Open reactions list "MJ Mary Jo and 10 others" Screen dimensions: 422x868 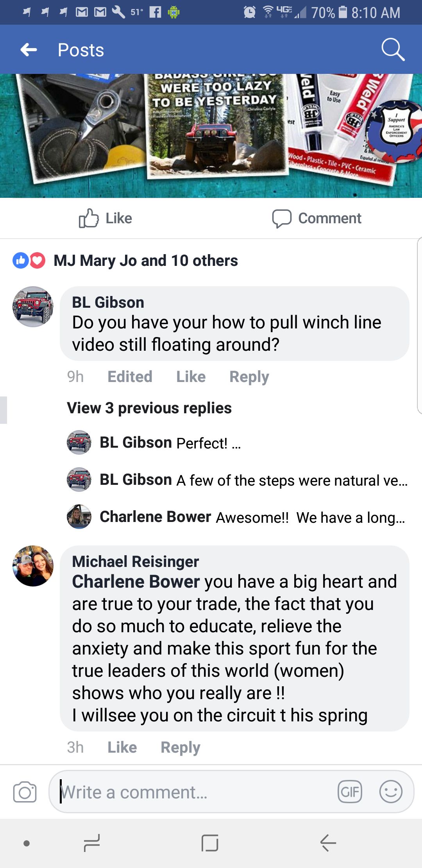[x=145, y=260]
